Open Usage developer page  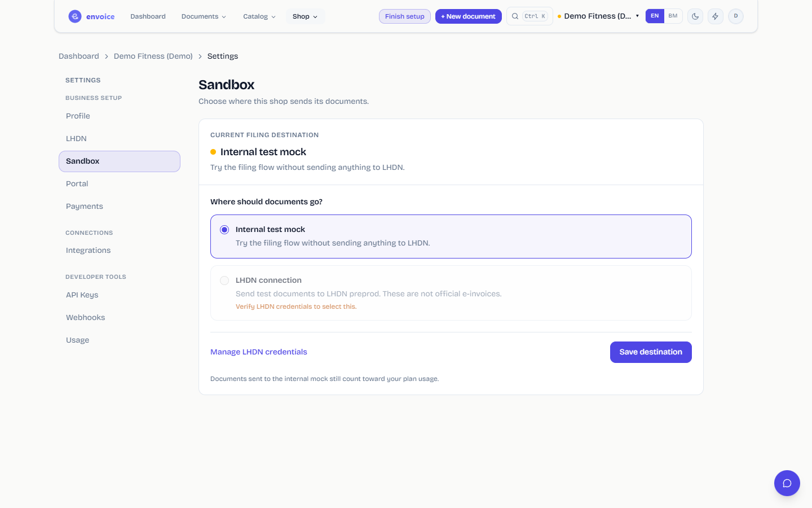(x=120, y=340)
